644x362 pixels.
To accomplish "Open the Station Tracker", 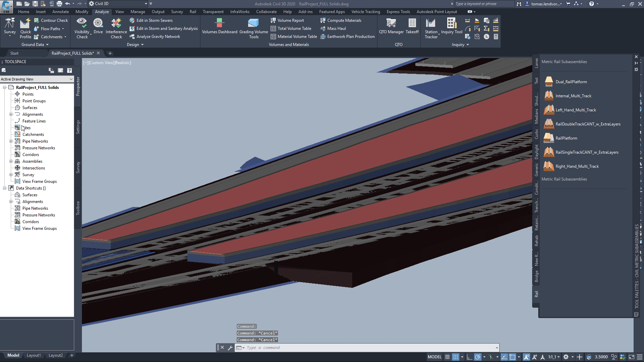I will [x=431, y=27].
